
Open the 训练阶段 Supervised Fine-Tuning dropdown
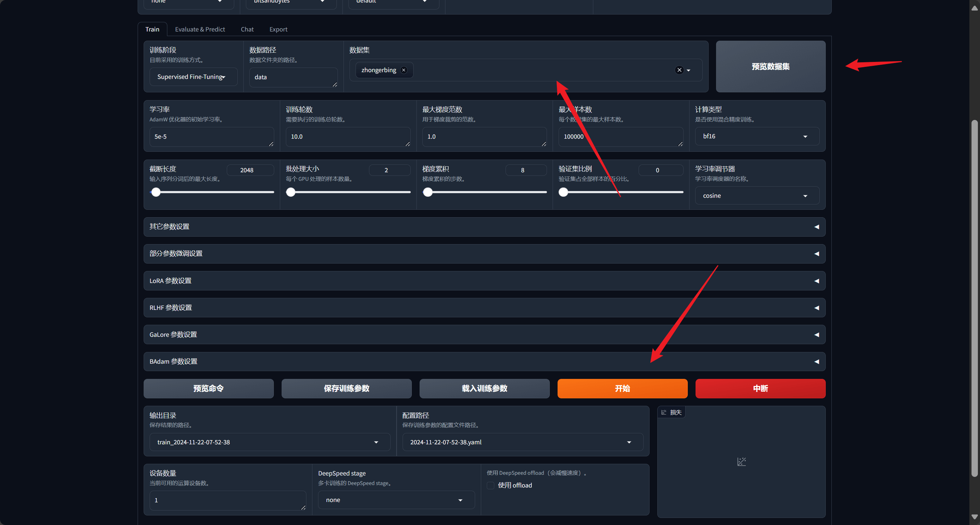193,77
